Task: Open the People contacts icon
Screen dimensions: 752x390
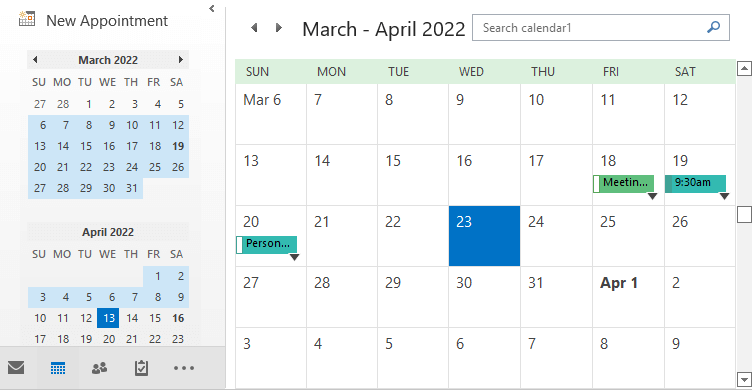Action: click(x=99, y=368)
